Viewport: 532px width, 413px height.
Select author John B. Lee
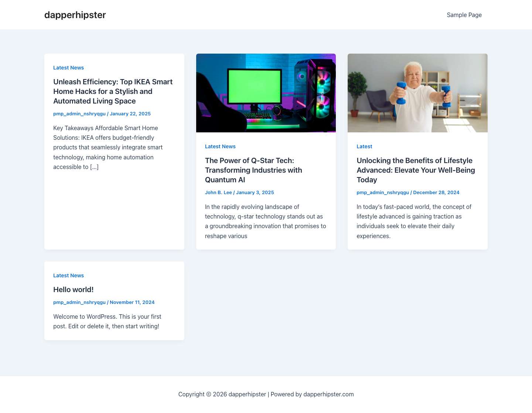tap(218, 193)
